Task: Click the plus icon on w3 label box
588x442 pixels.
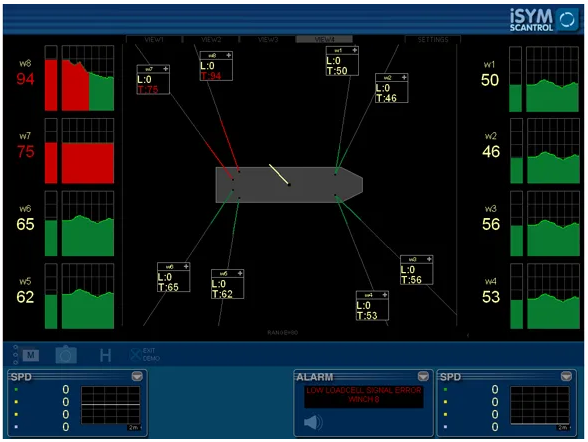Action: pos(429,259)
